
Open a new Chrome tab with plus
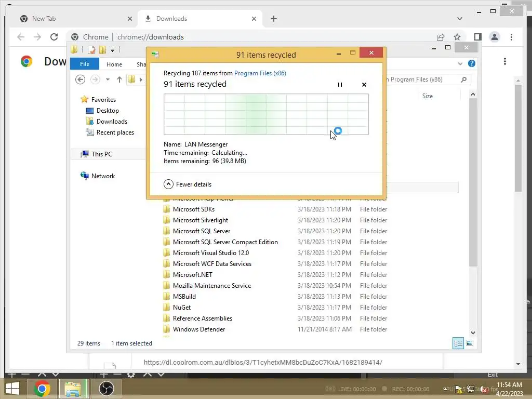(x=274, y=19)
